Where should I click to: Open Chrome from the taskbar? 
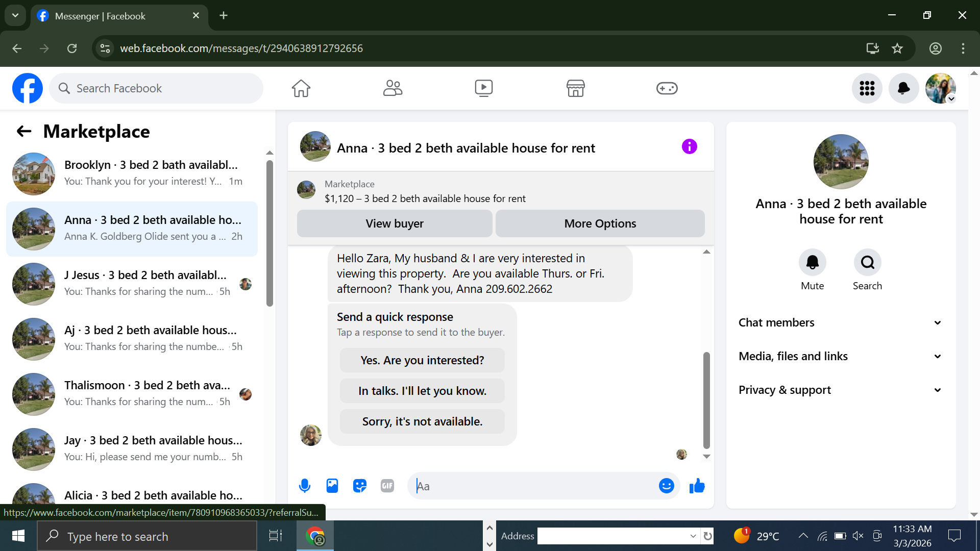click(x=315, y=536)
